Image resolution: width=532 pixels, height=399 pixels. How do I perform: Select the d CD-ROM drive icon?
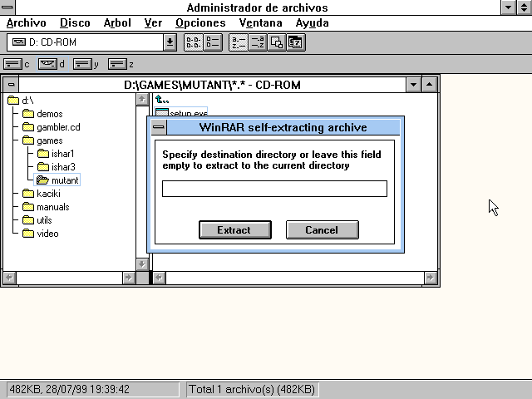47,64
